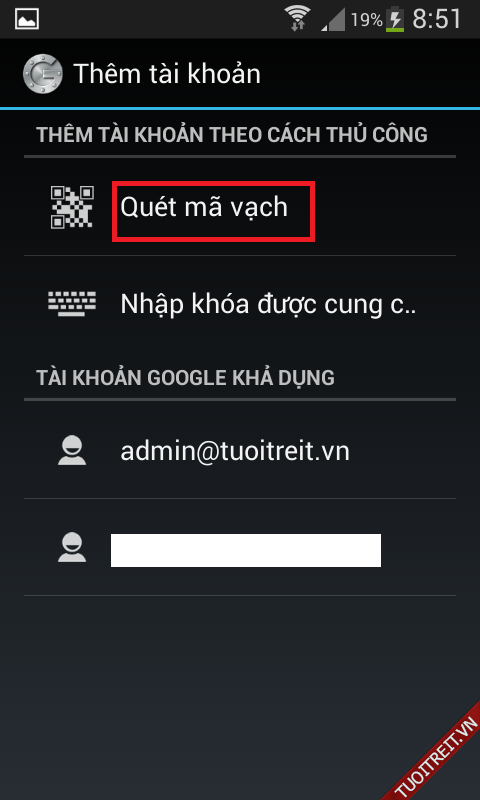Tap the QR code scan icon
The width and height of the screenshot is (480, 800).
72,207
